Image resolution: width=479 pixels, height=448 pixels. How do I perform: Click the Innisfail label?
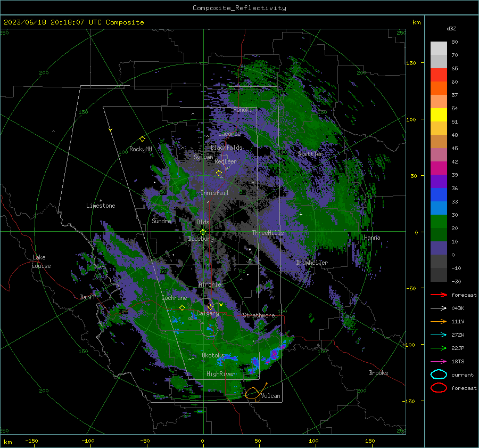pos(214,193)
